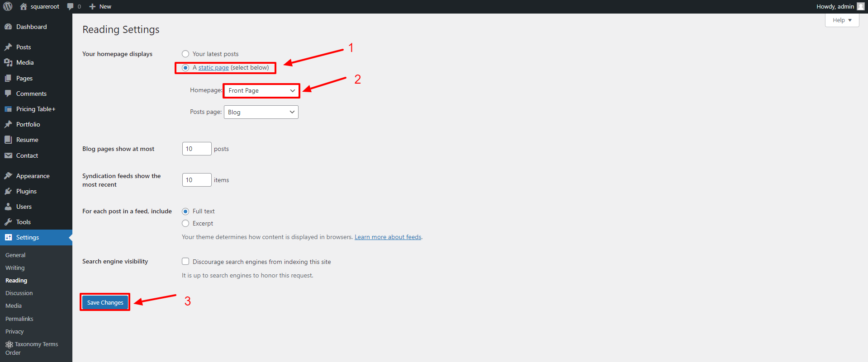Click the Appearance paintbrush icon
This screenshot has width=868, height=362.
point(8,176)
